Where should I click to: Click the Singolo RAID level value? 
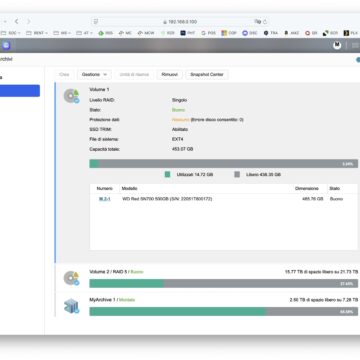(179, 100)
